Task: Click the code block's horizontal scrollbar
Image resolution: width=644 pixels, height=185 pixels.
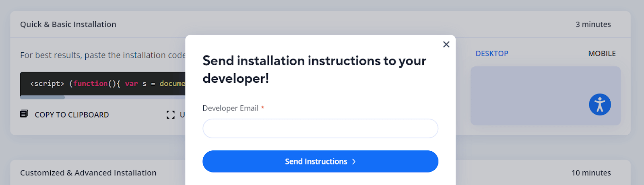Action: [x=43, y=97]
